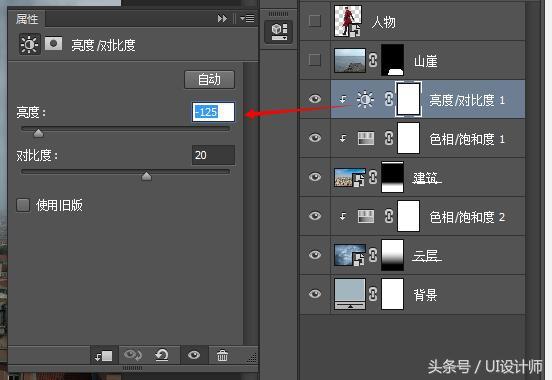Select layer name 云层
This screenshot has width=552, height=380.
click(x=427, y=256)
